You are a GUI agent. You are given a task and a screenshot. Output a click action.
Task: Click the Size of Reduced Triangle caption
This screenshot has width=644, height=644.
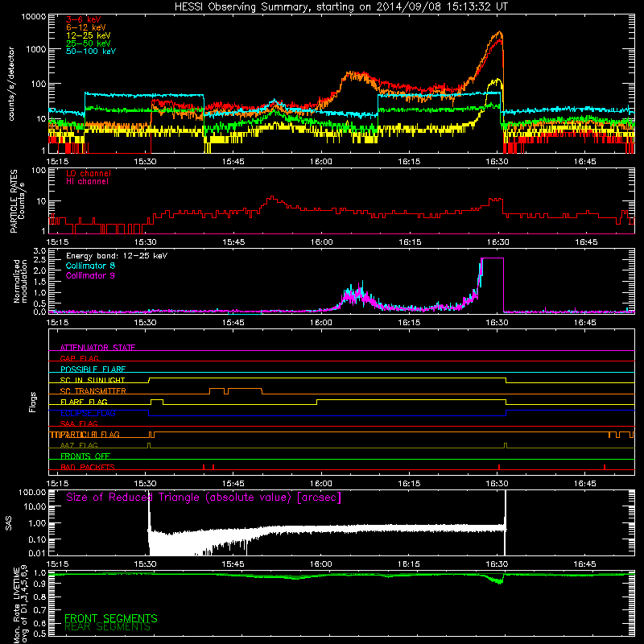tap(204, 497)
